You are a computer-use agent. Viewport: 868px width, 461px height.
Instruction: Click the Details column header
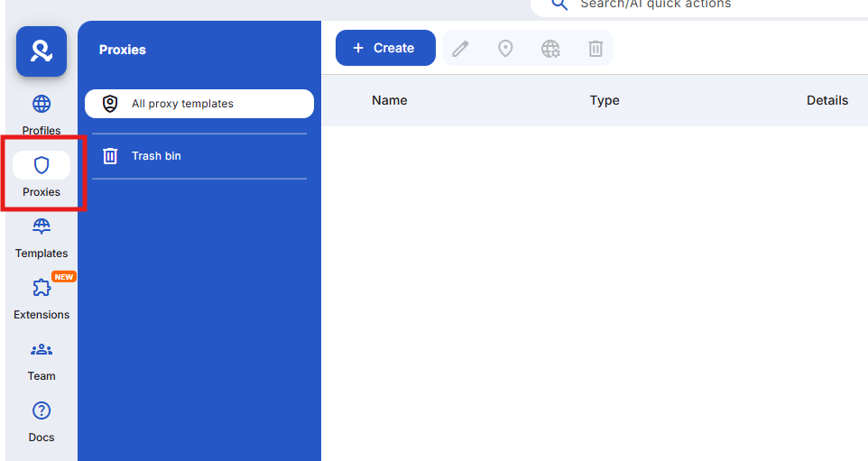tap(826, 100)
